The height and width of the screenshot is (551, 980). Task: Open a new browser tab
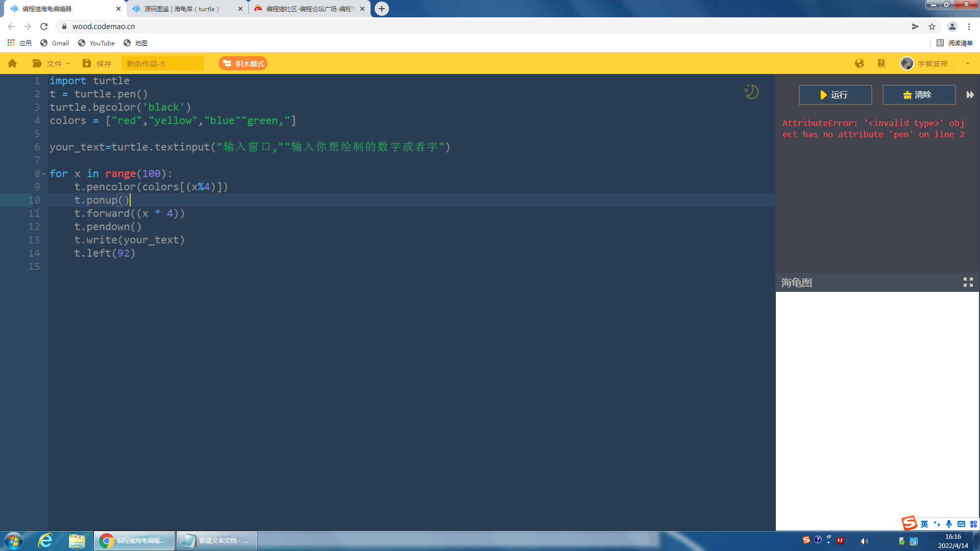click(382, 9)
